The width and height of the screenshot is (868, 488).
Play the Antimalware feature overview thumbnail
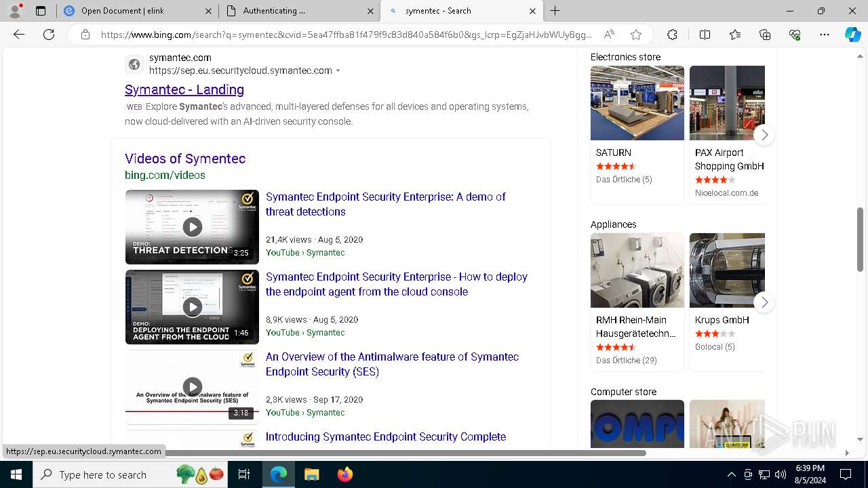(x=192, y=387)
